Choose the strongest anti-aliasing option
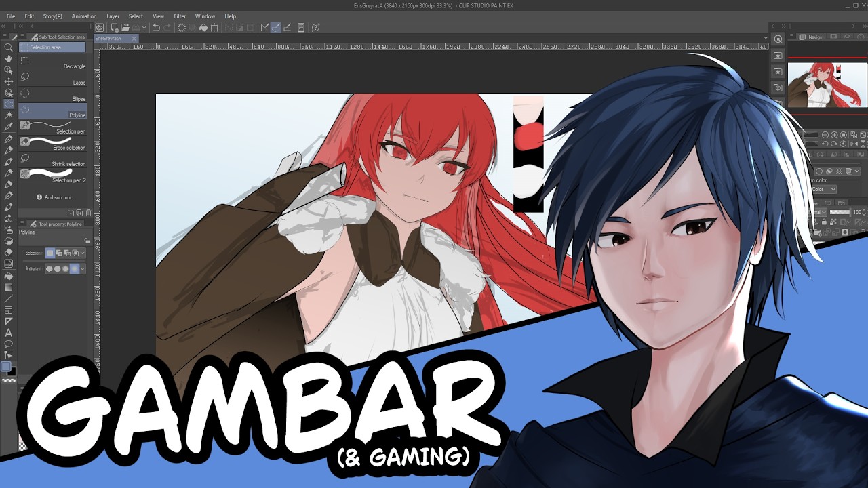Image resolution: width=868 pixels, height=488 pixels. tap(74, 269)
